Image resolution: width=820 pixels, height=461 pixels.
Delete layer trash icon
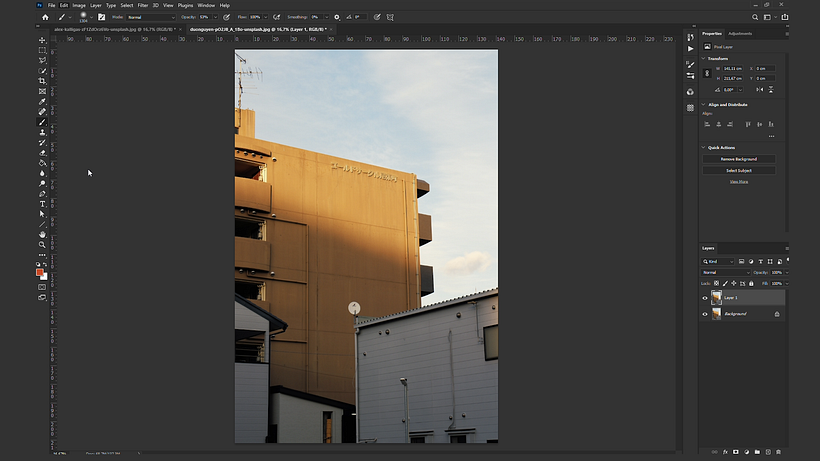pos(779,452)
